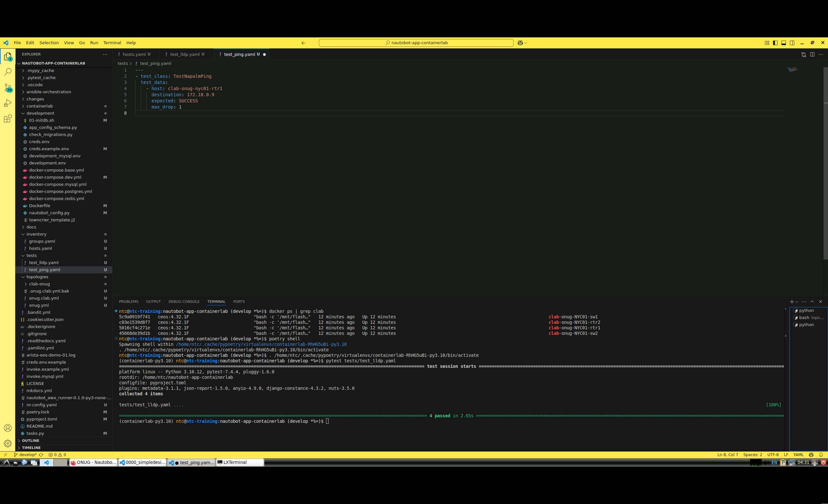Click the YAML language mode indicator

[x=798, y=455]
